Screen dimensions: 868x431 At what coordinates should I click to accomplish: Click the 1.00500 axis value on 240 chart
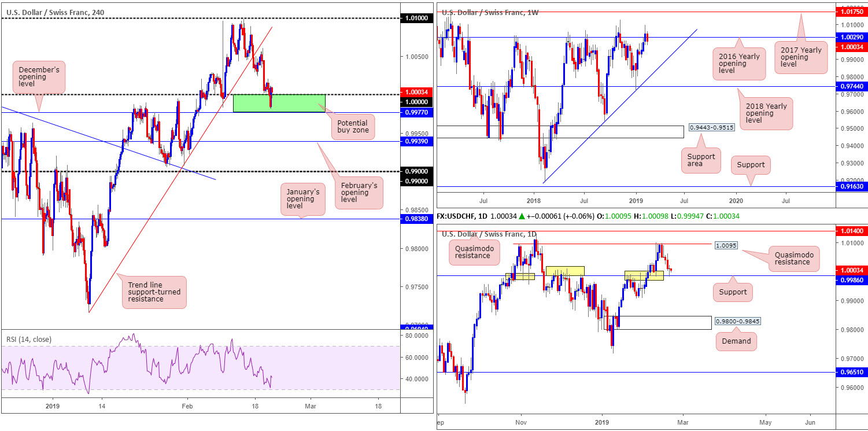[x=416, y=57]
